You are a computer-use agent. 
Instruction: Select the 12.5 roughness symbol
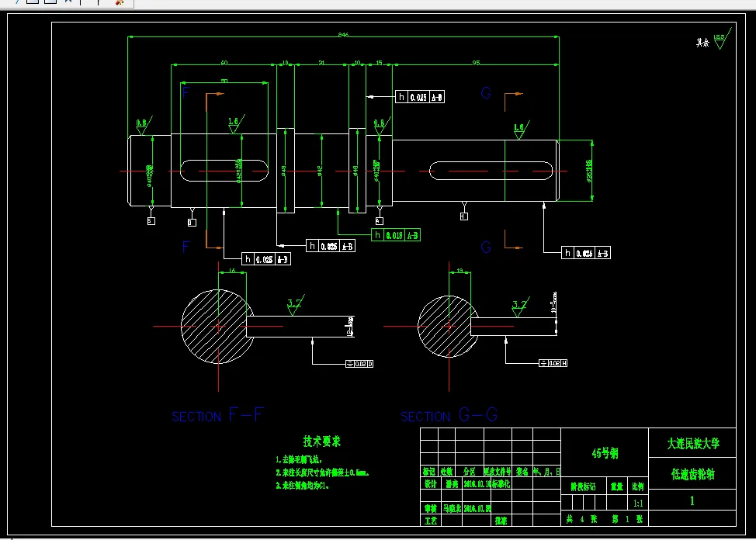point(723,39)
